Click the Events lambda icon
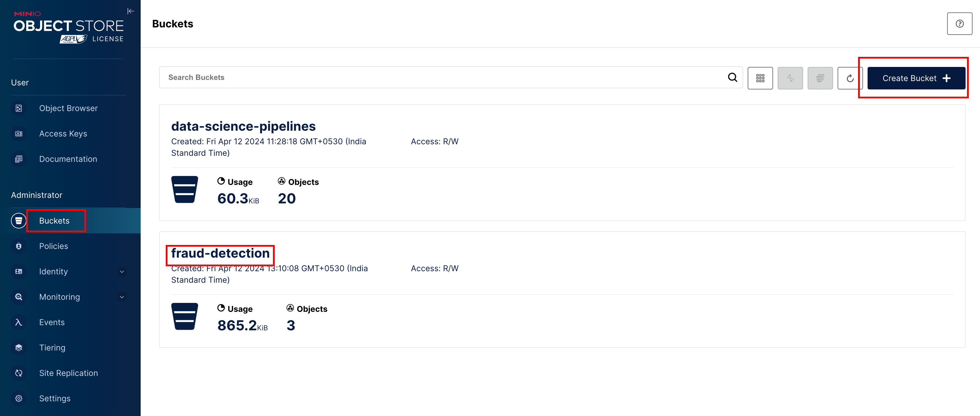 click(19, 322)
